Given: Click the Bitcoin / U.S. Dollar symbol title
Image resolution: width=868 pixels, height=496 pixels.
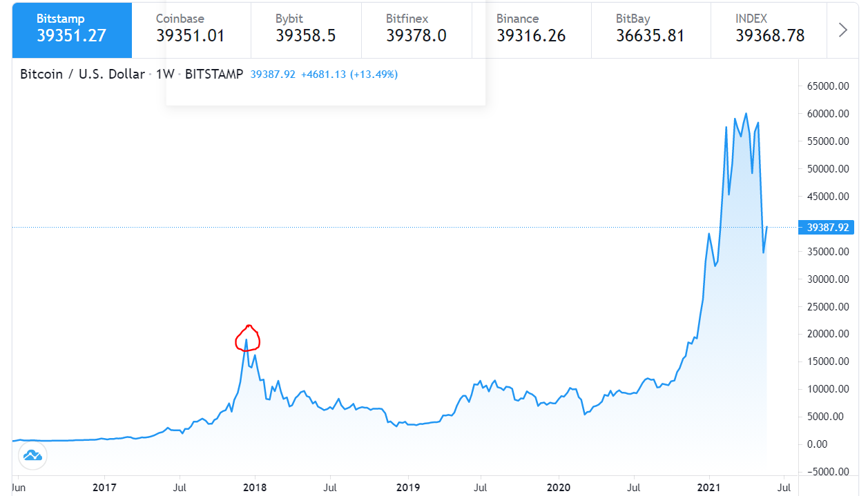Looking at the screenshot, I should tap(82, 75).
